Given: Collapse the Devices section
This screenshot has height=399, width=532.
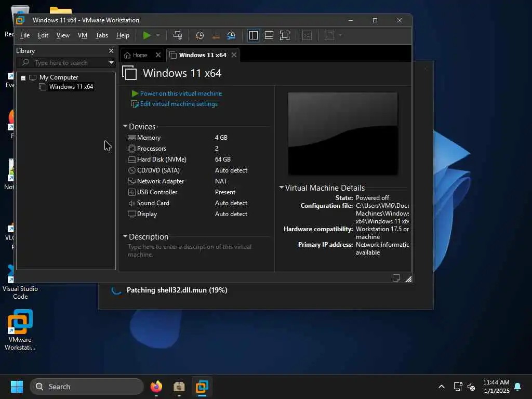Looking at the screenshot, I should tap(125, 126).
